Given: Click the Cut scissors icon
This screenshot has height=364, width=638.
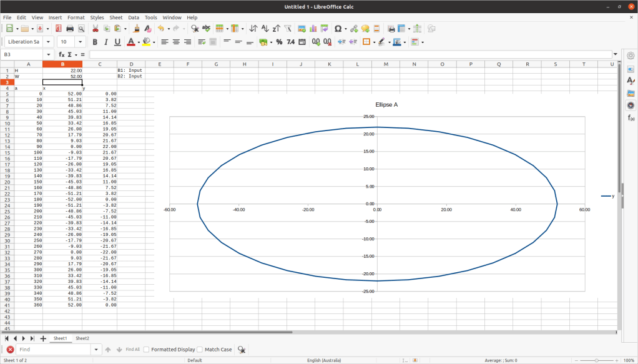Looking at the screenshot, I should pos(96,29).
